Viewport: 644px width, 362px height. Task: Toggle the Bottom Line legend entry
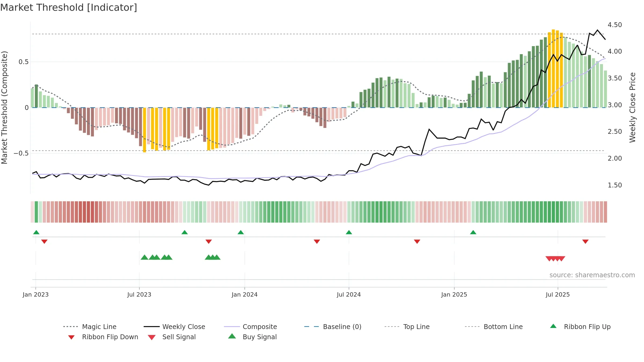pyautogui.click(x=494, y=327)
